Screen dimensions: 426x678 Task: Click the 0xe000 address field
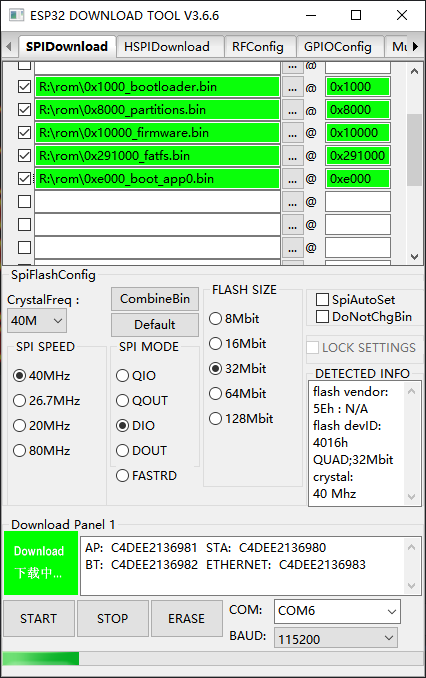tap(358, 179)
